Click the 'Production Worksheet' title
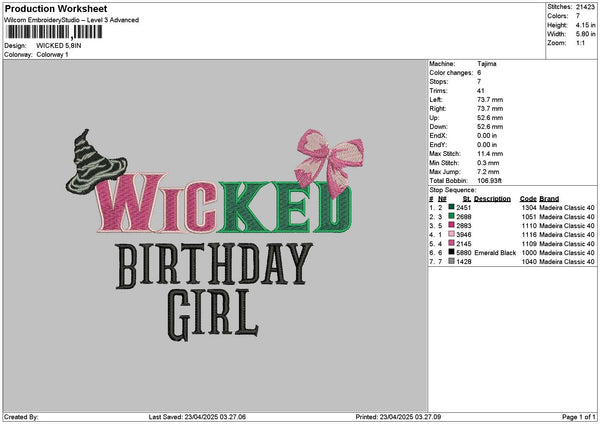The image size is (600, 424). coord(48,8)
